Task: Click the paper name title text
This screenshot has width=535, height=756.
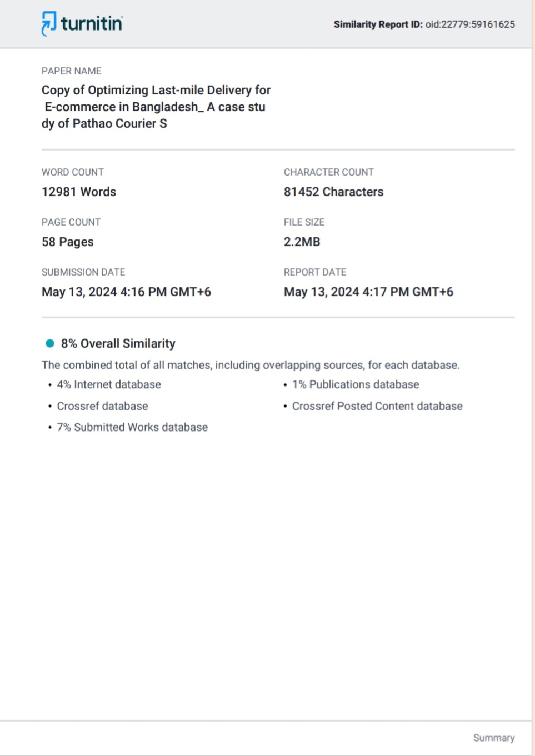Action: tap(156, 107)
